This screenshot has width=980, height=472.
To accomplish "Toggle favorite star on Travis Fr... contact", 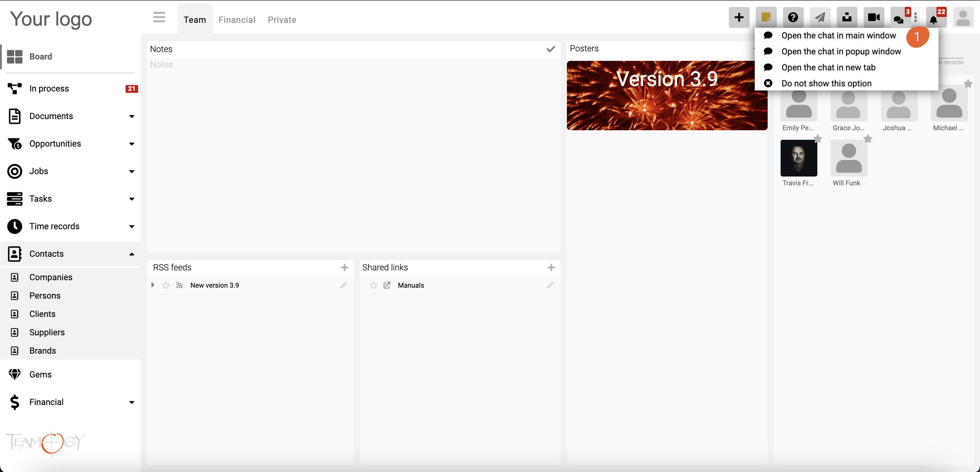I will (x=818, y=139).
